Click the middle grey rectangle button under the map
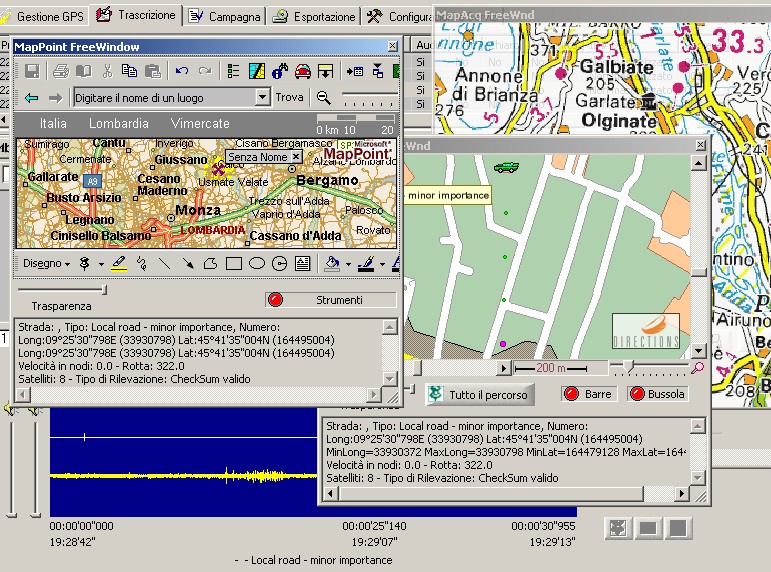This screenshot has width=771, height=572. click(x=648, y=528)
